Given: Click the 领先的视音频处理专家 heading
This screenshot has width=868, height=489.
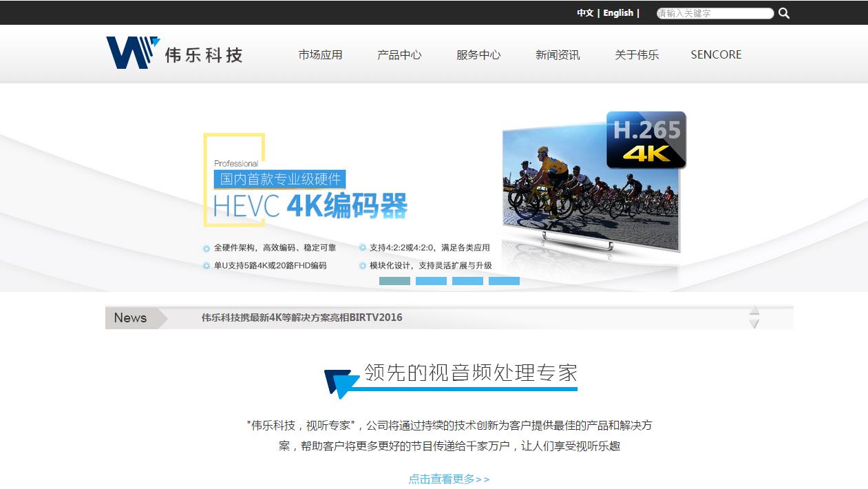Looking at the screenshot, I should 471,373.
